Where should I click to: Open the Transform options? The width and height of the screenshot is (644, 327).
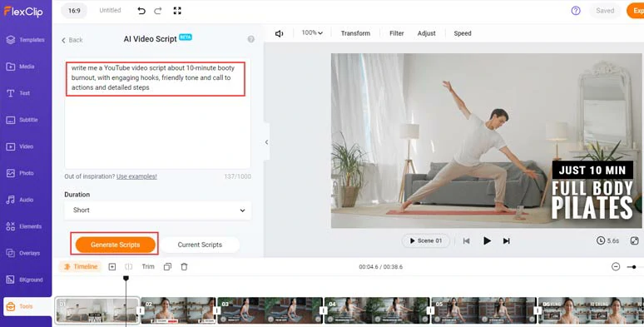(x=355, y=33)
